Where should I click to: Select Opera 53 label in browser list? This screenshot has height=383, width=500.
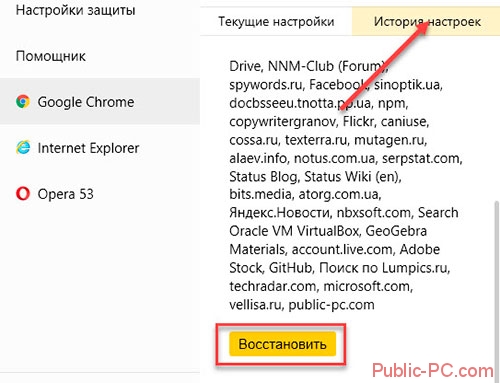tap(66, 194)
